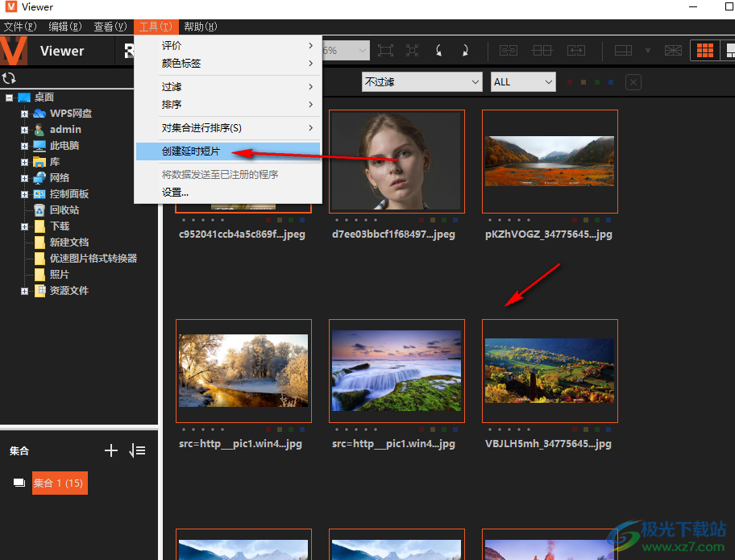Clear filters with the X box button
The width and height of the screenshot is (735, 560).
[x=633, y=82]
